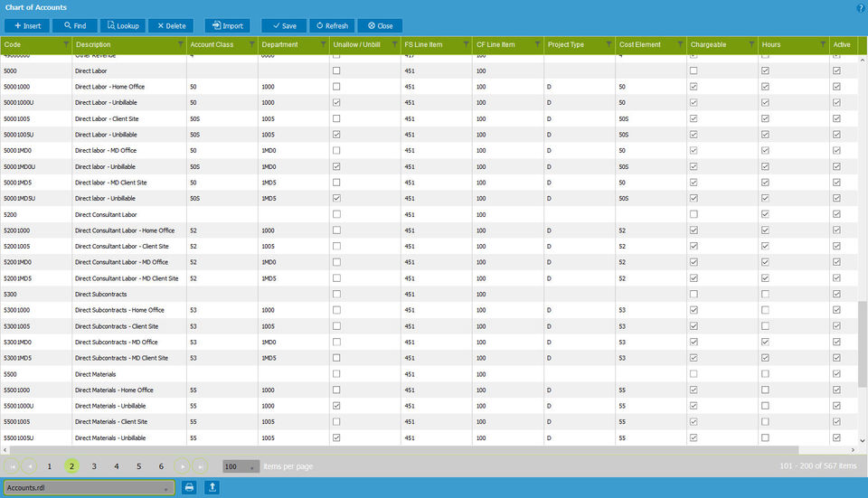
Task: Click the horizontal scroll right arrow
Action: (x=853, y=450)
